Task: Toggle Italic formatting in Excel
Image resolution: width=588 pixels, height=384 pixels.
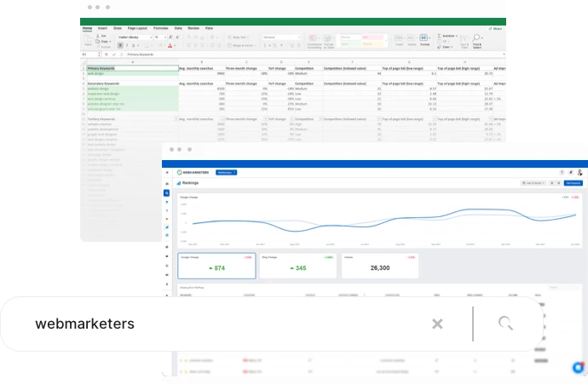Action: point(127,45)
